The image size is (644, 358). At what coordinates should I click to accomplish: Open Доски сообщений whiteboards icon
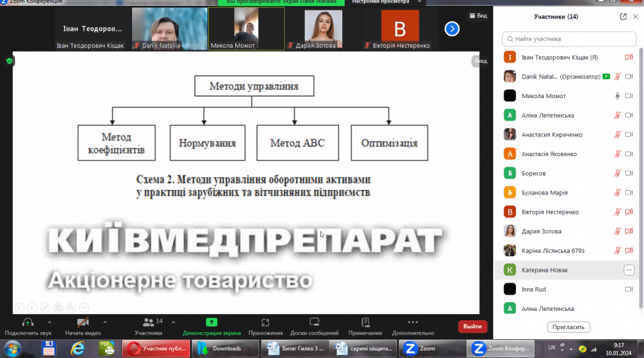(x=314, y=323)
